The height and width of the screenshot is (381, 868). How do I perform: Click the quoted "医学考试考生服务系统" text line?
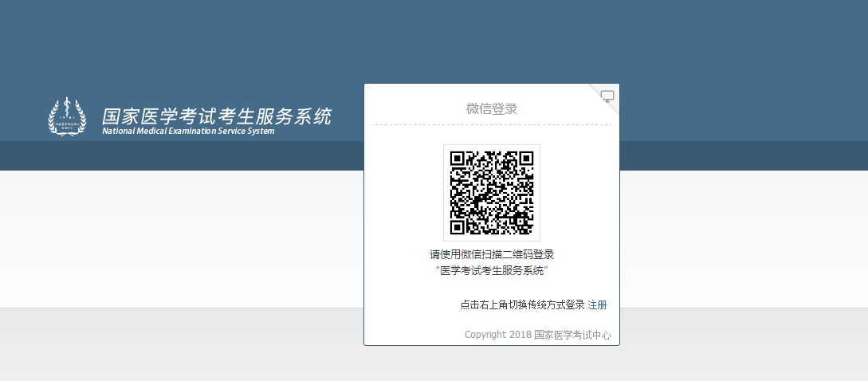[492, 271]
